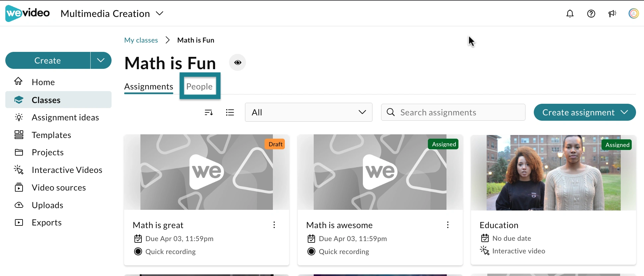The height and width of the screenshot is (276, 644).
Task: Follow the My classes breadcrumb link
Action: click(141, 40)
